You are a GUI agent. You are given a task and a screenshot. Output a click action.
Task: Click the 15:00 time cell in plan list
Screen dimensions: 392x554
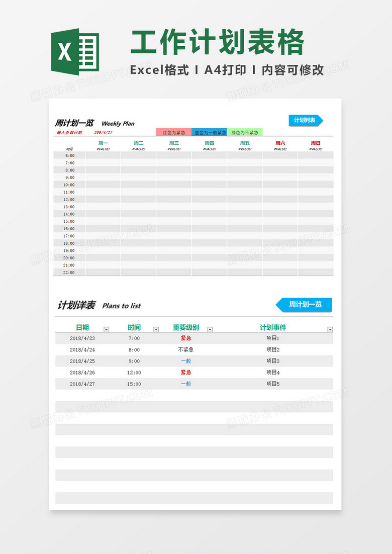pyautogui.click(x=134, y=384)
